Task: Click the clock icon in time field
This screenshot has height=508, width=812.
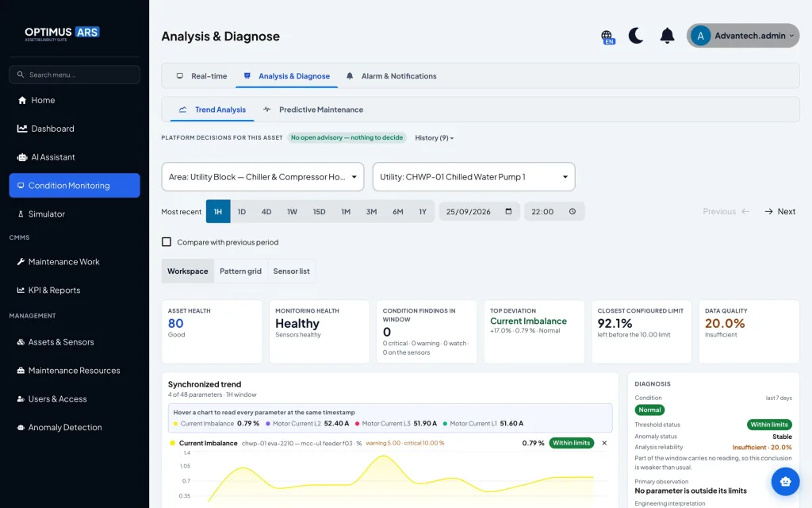Action: coord(573,211)
